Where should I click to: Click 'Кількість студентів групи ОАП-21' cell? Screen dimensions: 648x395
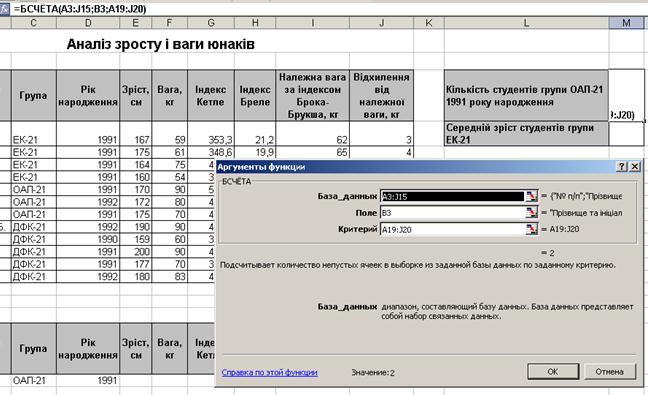pyautogui.click(x=526, y=95)
